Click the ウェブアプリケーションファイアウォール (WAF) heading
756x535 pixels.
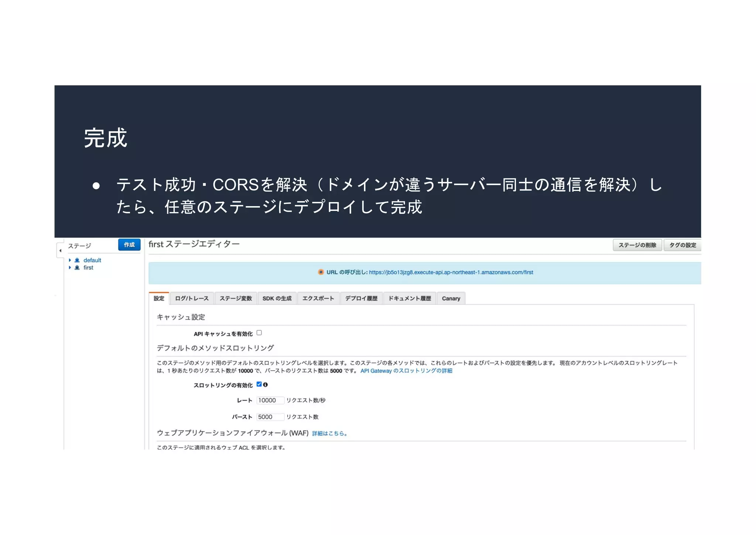click(x=233, y=433)
